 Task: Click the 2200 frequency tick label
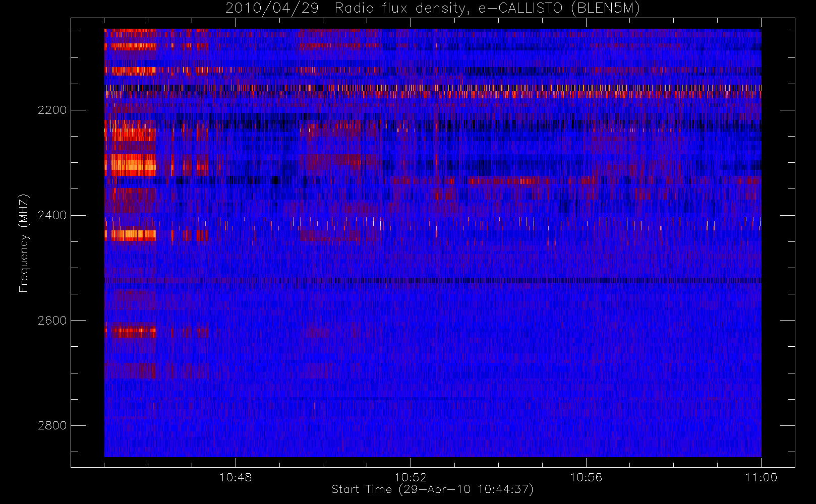52,110
